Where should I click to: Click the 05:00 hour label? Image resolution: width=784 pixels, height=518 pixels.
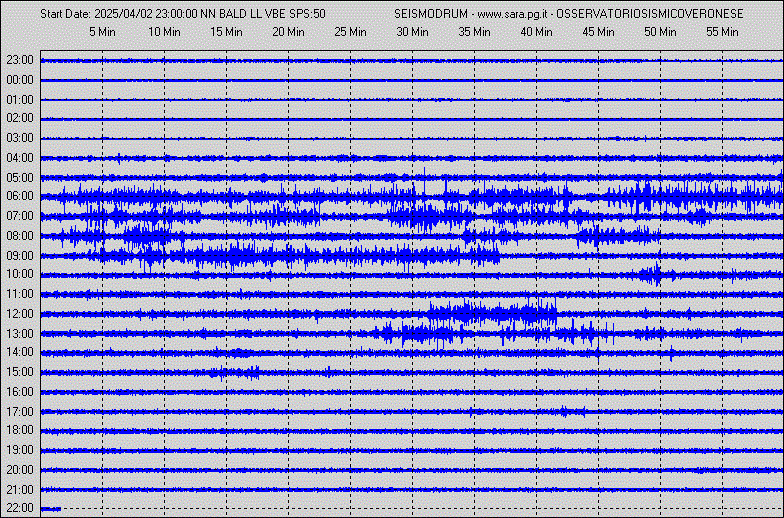click(x=20, y=178)
